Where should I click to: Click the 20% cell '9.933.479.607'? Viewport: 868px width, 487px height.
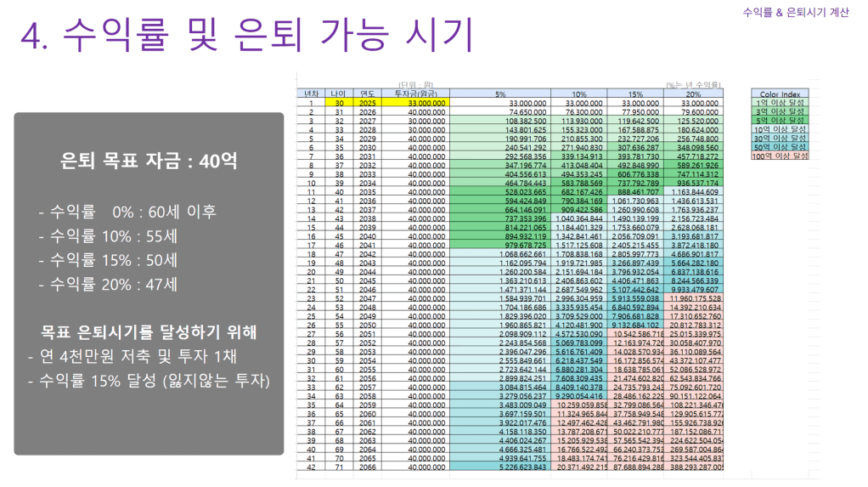pyautogui.click(x=694, y=289)
